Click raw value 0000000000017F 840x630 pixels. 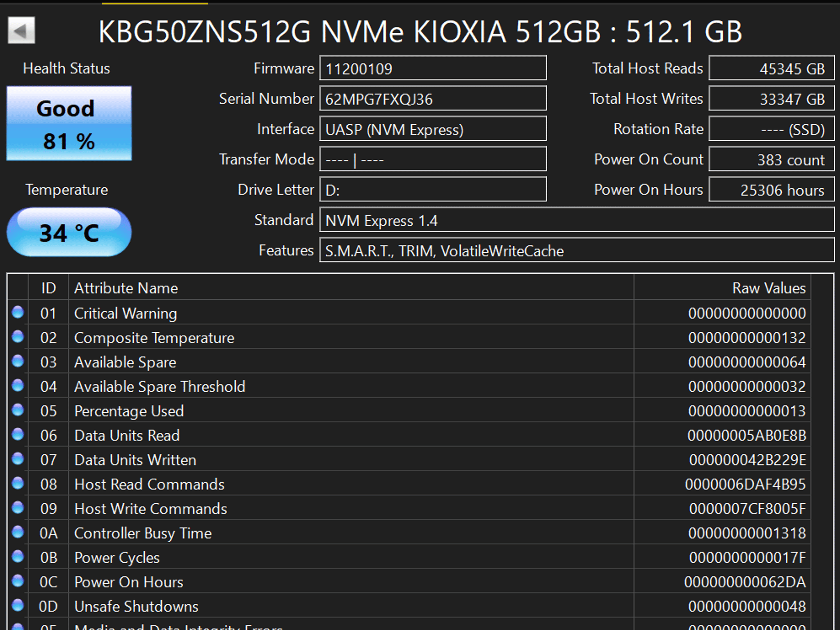pyautogui.click(x=747, y=558)
